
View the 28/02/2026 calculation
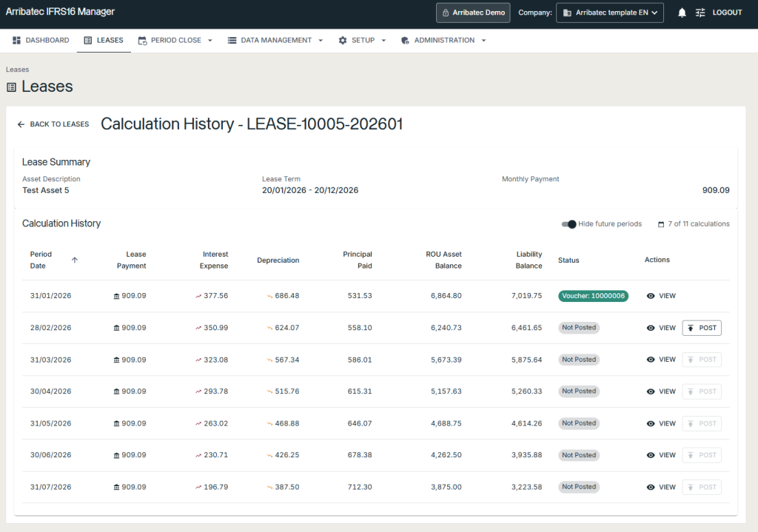(x=661, y=328)
